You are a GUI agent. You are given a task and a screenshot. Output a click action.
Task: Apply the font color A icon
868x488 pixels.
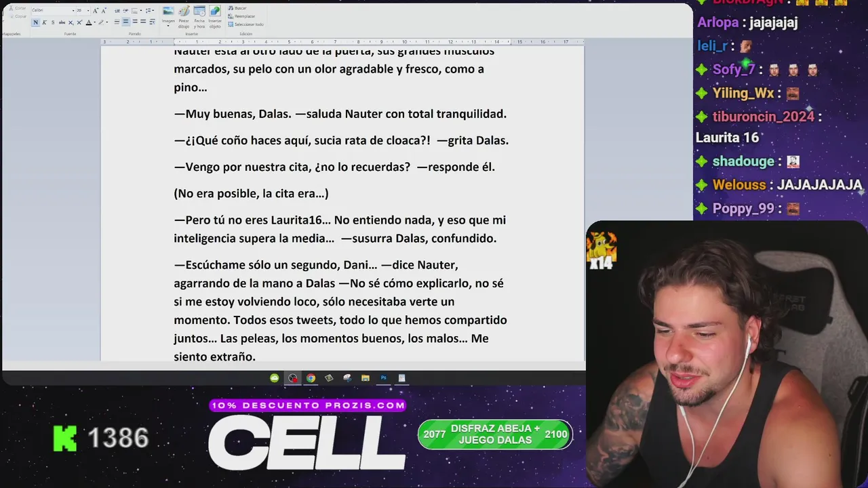pyautogui.click(x=89, y=22)
